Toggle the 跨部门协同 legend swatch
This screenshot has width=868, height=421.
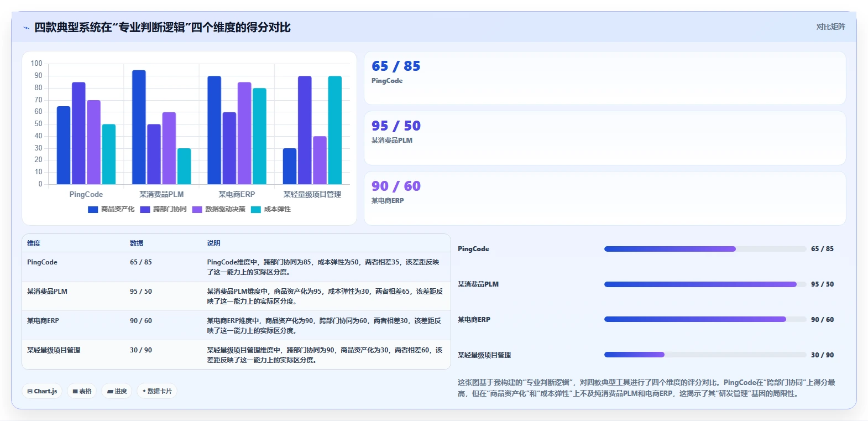point(145,210)
